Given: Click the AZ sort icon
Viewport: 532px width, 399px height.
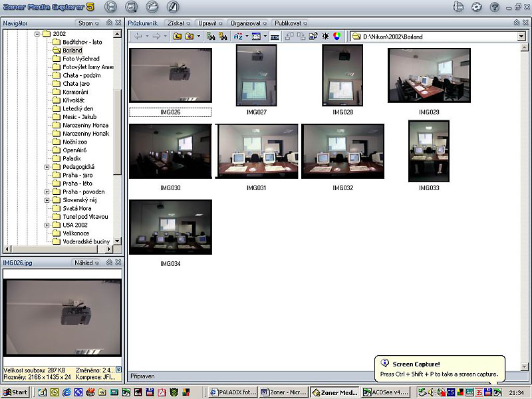Looking at the screenshot, I should pyautogui.click(x=238, y=37).
